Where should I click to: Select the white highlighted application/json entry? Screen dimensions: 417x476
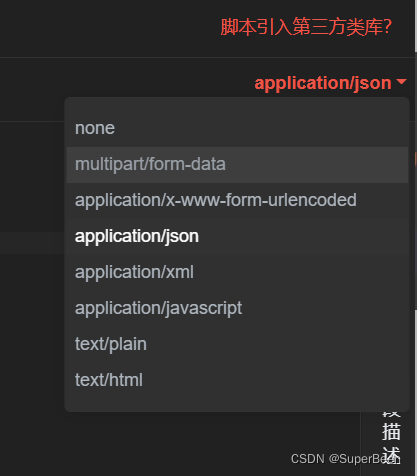237,236
